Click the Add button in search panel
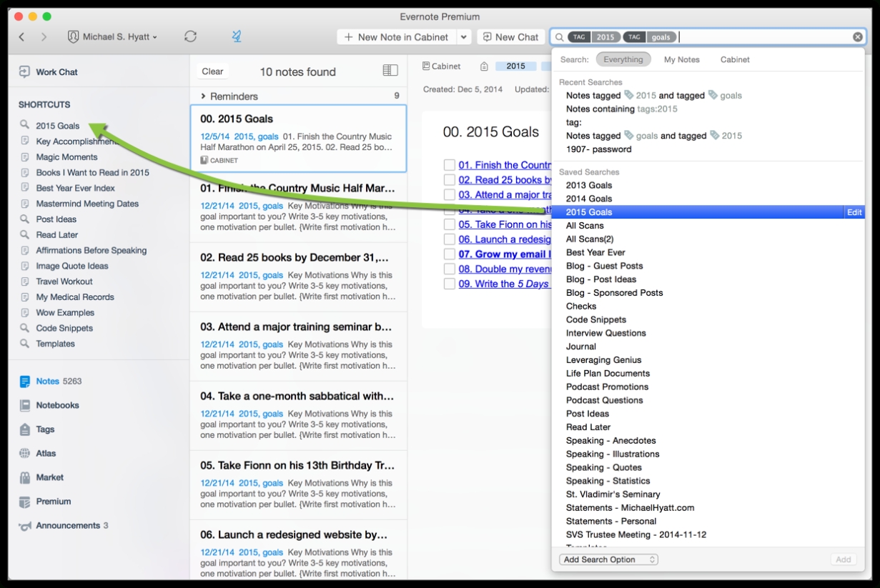 tap(844, 559)
